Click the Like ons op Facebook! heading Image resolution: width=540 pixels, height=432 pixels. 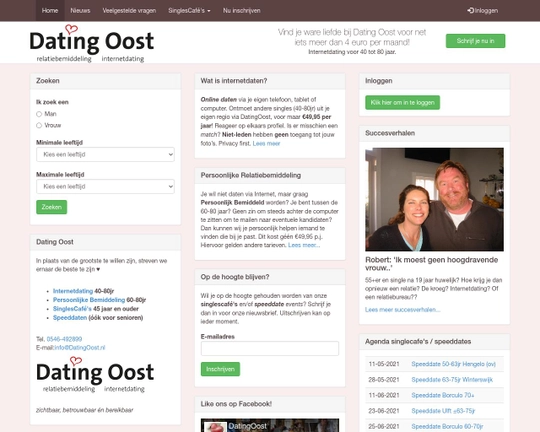pos(236,404)
